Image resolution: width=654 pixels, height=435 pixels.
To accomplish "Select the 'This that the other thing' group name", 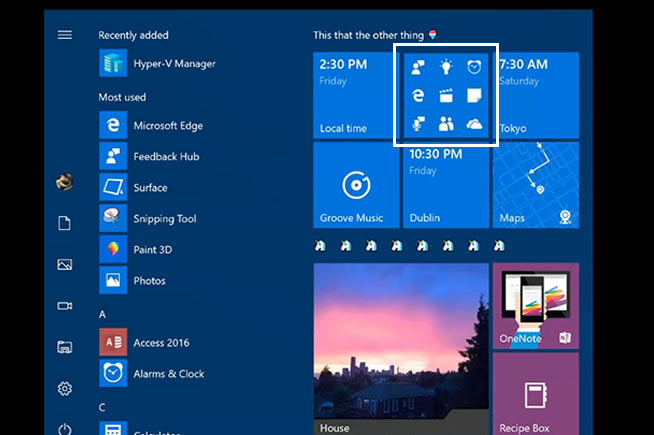I will (369, 35).
